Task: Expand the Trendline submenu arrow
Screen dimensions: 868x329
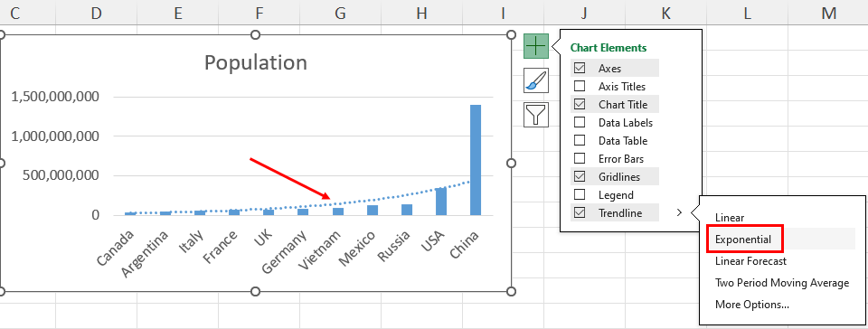Action: click(x=679, y=212)
